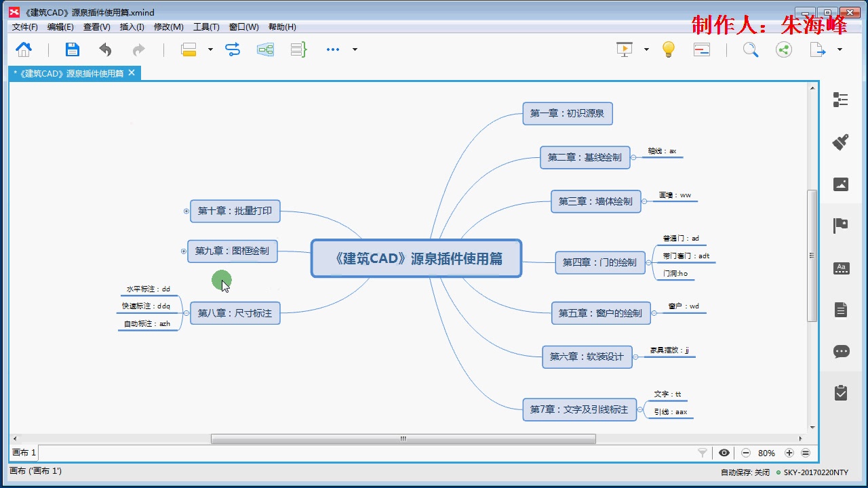The width and height of the screenshot is (868, 488).
Task: Open the more insert options icon
Action: (332, 49)
